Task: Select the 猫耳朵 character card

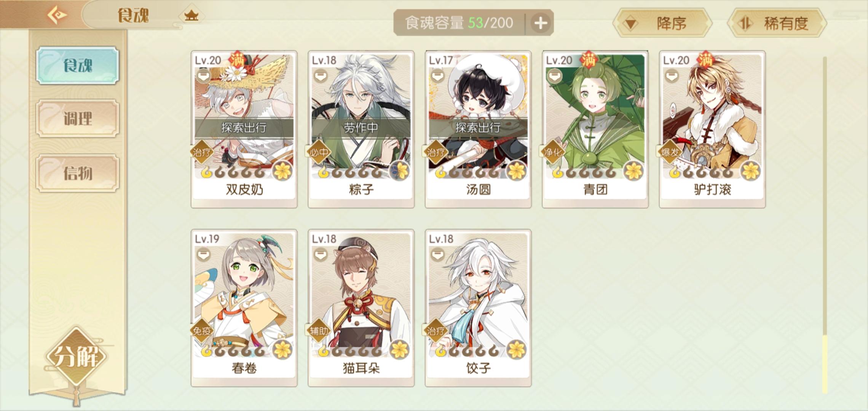Action: click(x=361, y=308)
